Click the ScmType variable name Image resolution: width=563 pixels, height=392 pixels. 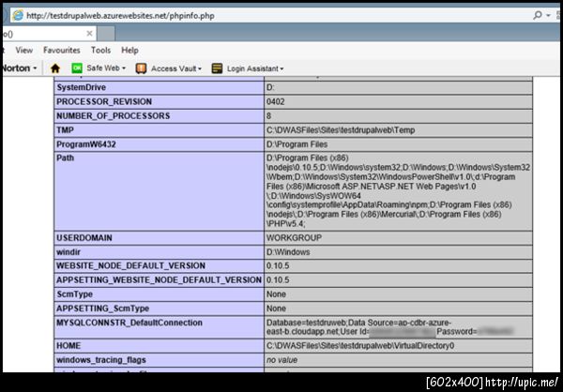74,294
